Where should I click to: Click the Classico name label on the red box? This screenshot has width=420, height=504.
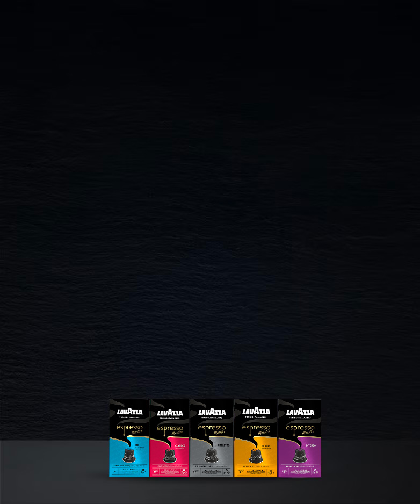(179, 445)
